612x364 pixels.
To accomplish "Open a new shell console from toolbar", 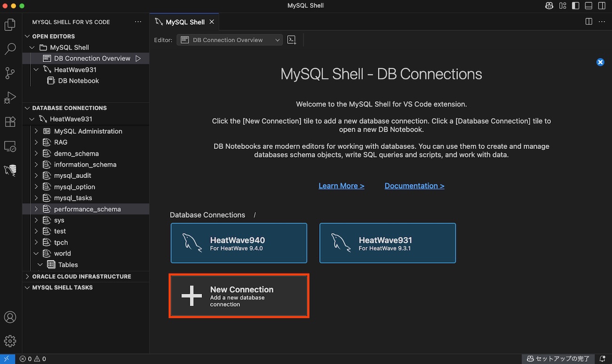I will click(x=292, y=40).
